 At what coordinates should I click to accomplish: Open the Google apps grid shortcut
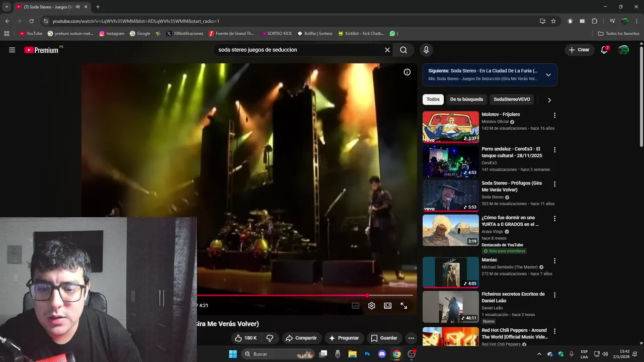pos(7,34)
